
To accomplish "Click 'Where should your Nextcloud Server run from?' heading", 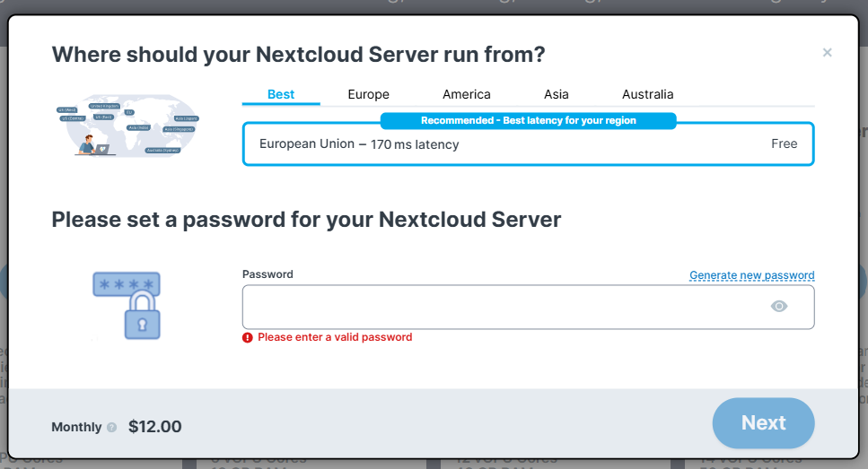I will click(x=298, y=55).
